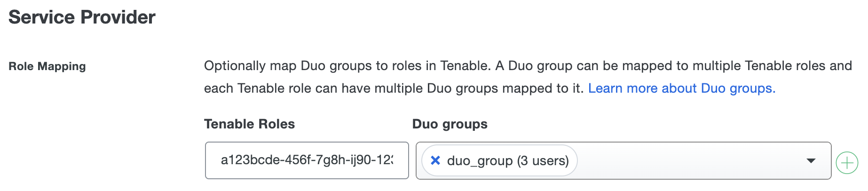Screen dimensions: 868x191
Task: Click the "3 users" text in the group chip
Action: click(543, 161)
